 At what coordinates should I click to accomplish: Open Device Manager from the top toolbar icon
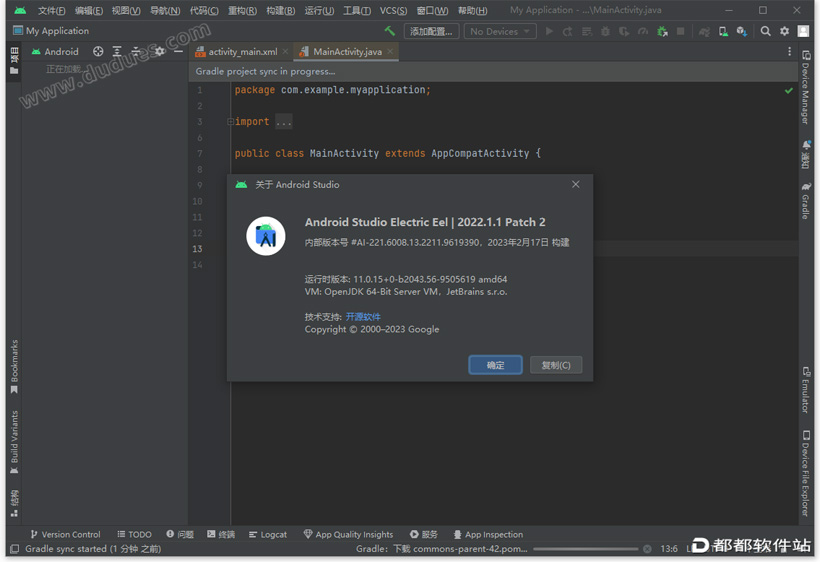pyautogui.click(x=723, y=31)
